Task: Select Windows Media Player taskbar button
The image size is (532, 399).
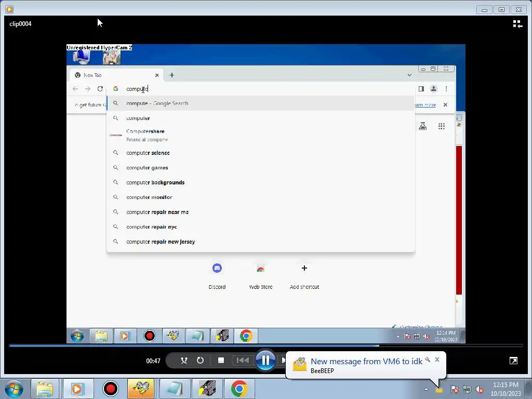Action: (77, 389)
